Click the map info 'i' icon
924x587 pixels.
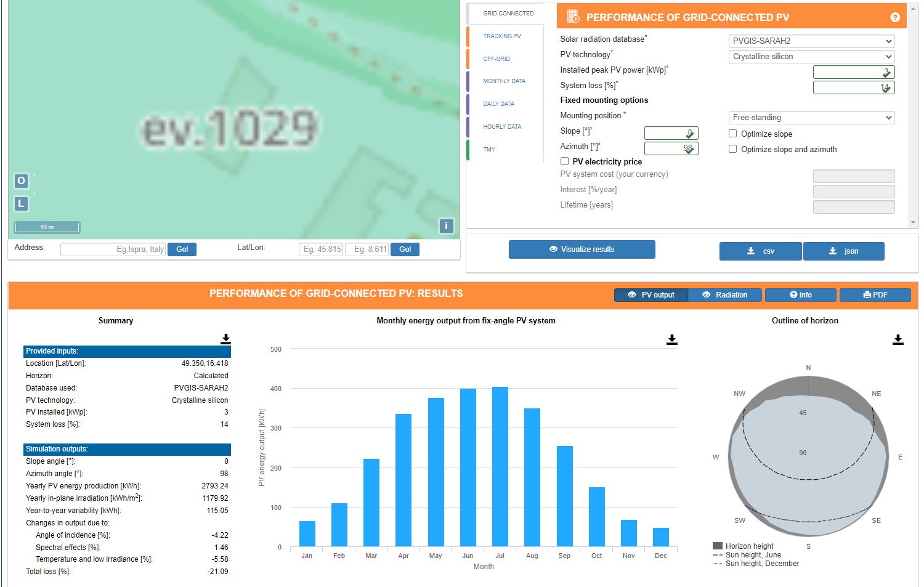tap(446, 226)
